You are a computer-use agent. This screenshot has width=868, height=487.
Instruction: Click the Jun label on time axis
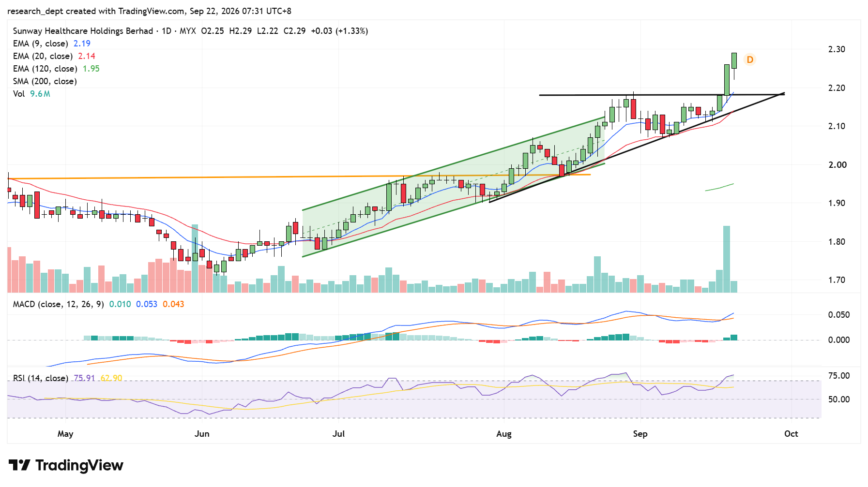click(202, 434)
